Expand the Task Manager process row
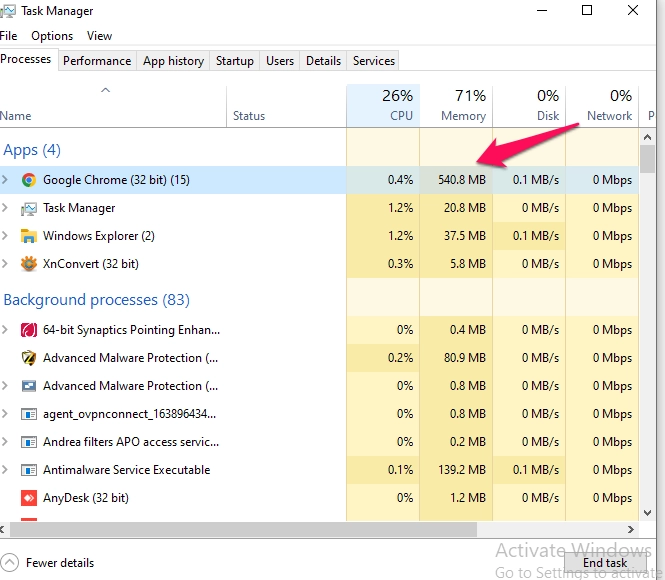This screenshot has height=580, width=665. pos(5,208)
